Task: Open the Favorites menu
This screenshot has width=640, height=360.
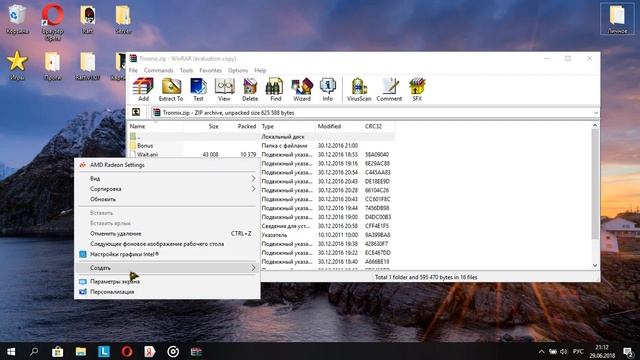Action: click(x=210, y=70)
